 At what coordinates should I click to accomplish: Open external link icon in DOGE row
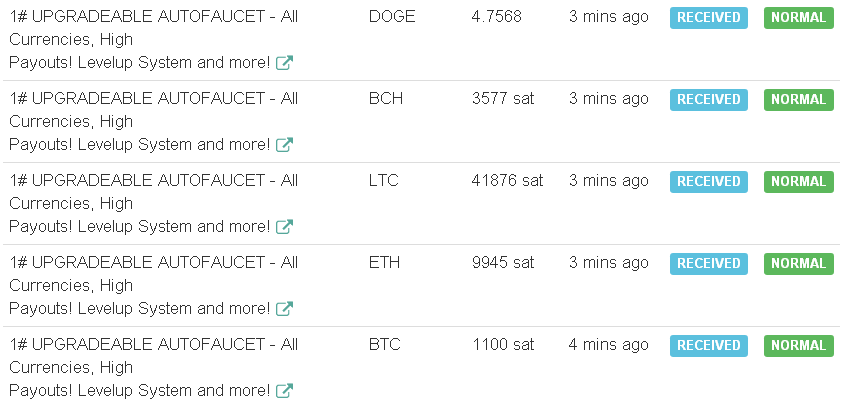[x=284, y=63]
